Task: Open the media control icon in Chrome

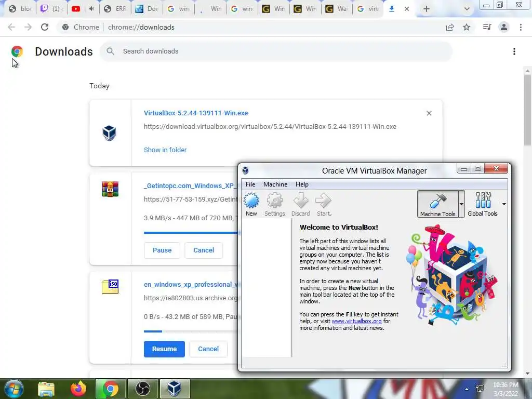Action: pyautogui.click(x=487, y=27)
